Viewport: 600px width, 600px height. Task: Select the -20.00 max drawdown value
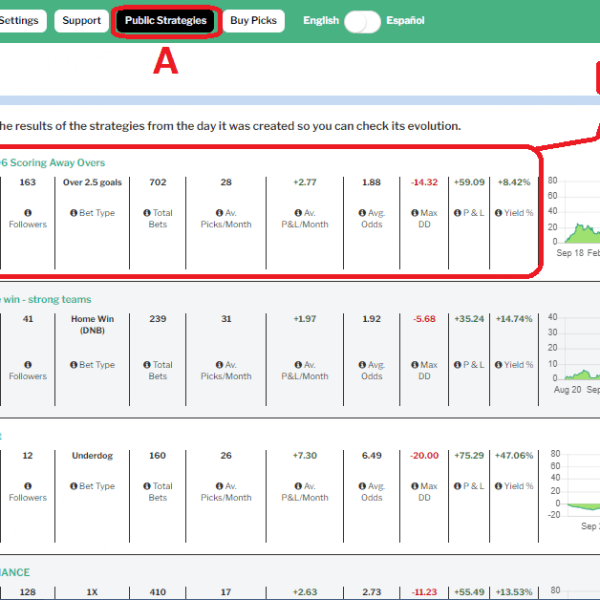[424, 455]
